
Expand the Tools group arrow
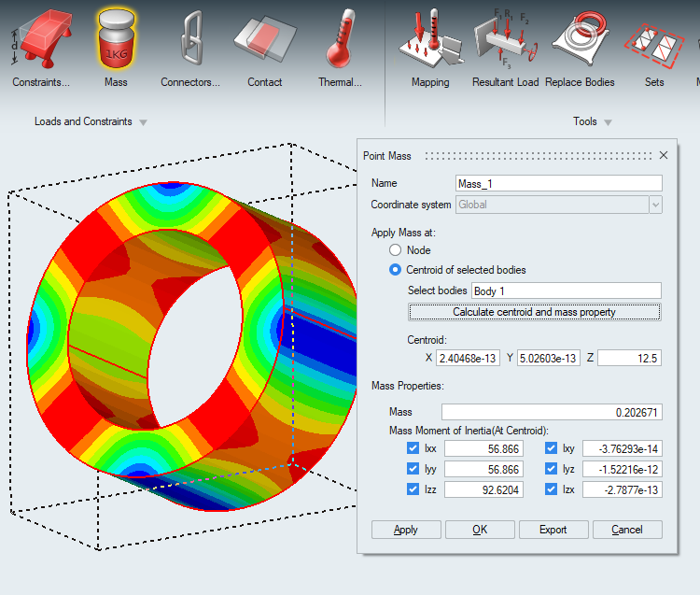pyautogui.click(x=608, y=122)
